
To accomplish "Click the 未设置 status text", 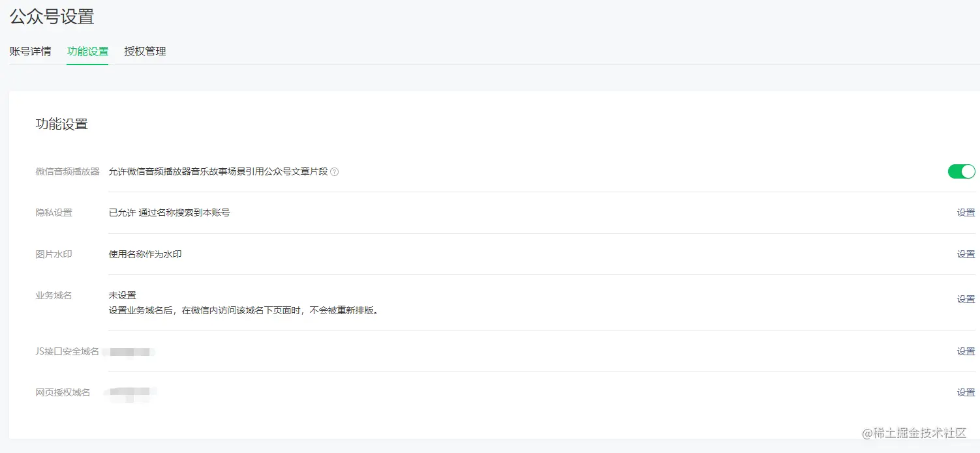I will click(x=122, y=295).
